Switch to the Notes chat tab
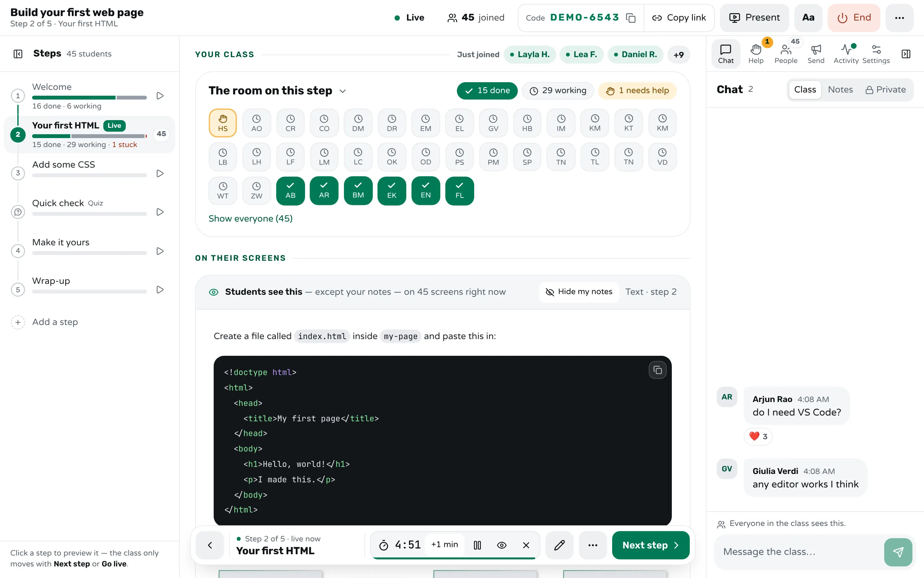 point(840,90)
